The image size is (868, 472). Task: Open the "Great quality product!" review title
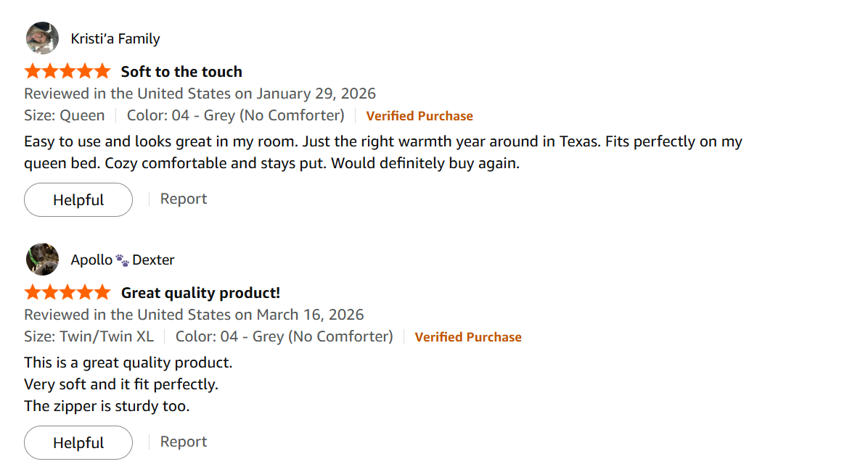tap(200, 292)
